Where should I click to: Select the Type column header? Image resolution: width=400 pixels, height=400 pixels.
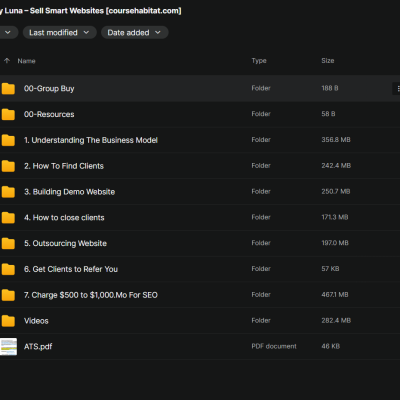click(259, 61)
